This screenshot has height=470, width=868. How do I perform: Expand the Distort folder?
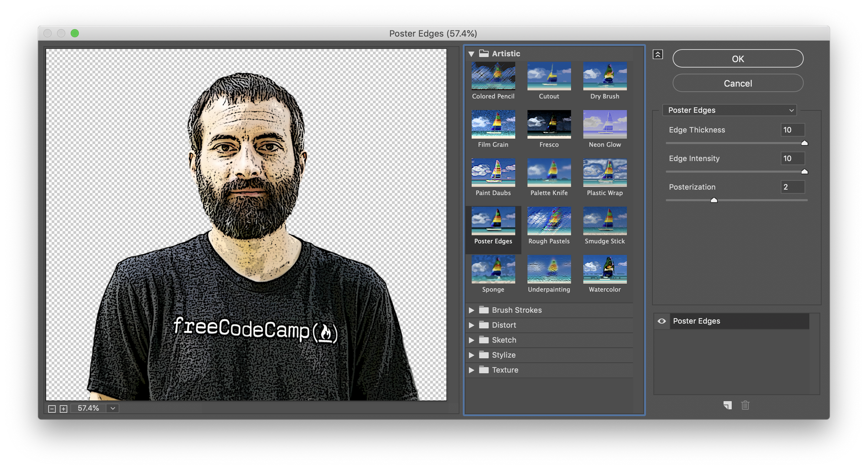[x=471, y=325]
